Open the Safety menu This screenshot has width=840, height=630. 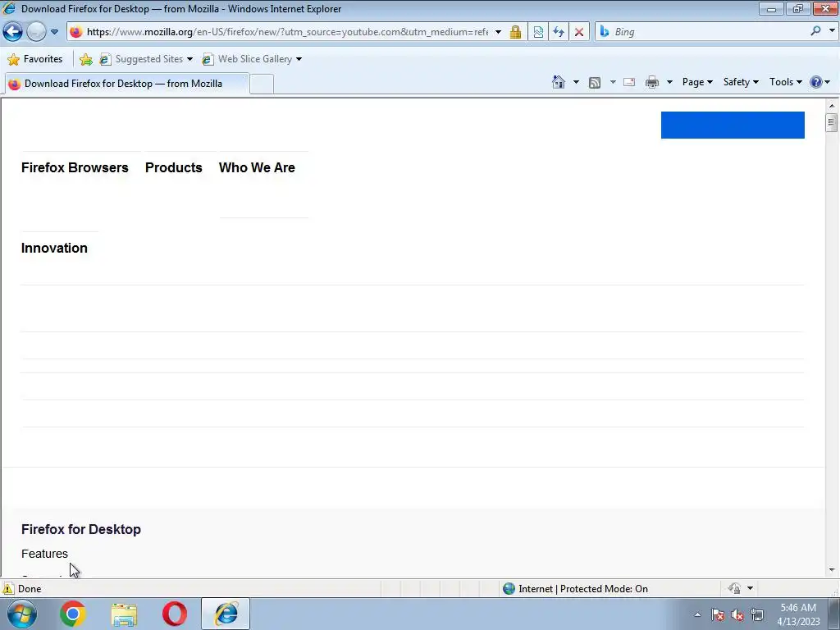741,82
